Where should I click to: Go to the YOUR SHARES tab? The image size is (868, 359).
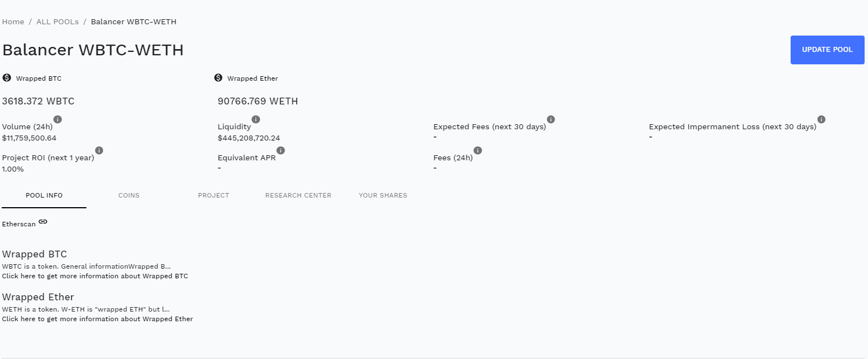coord(383,195)
